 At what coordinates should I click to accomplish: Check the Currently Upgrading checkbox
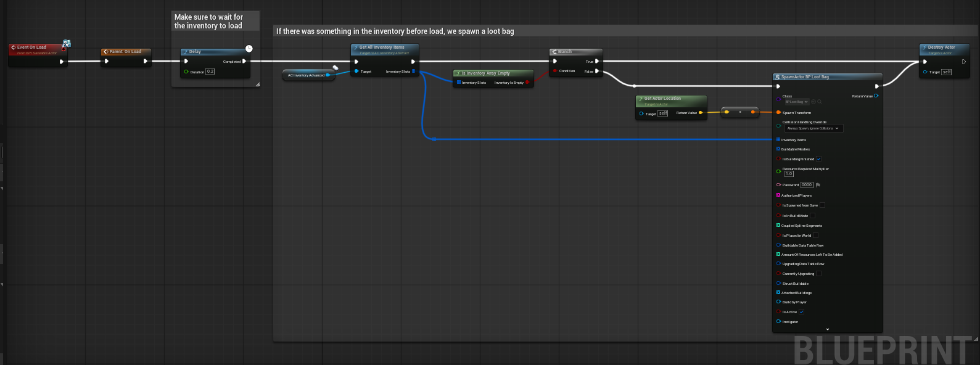(818, 274)
